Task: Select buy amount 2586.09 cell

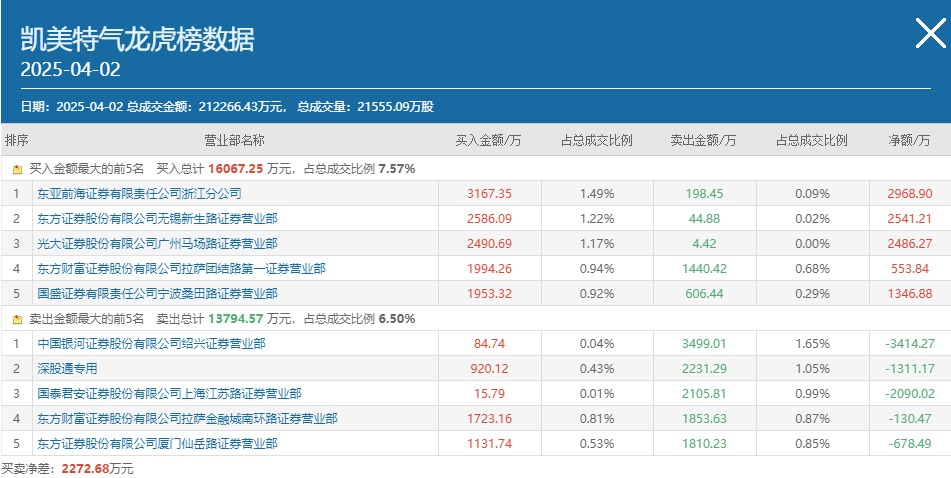Action: [x=489, y=218]
